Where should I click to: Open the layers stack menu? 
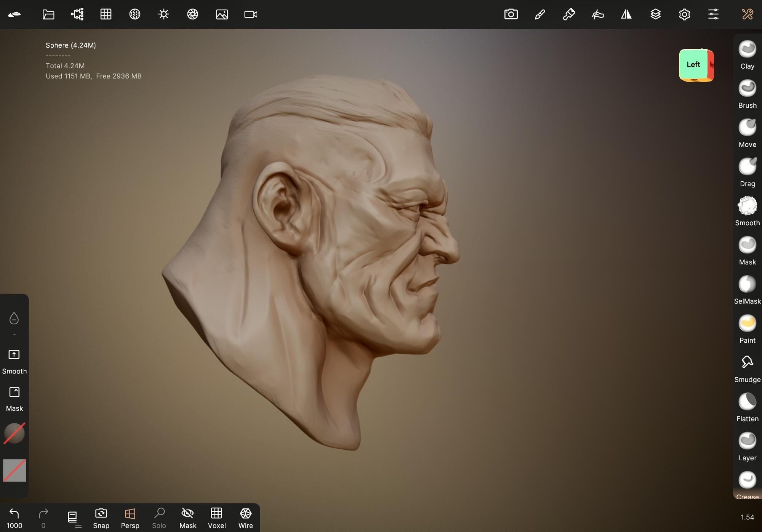pyautogui.click(x=655, y=14)
